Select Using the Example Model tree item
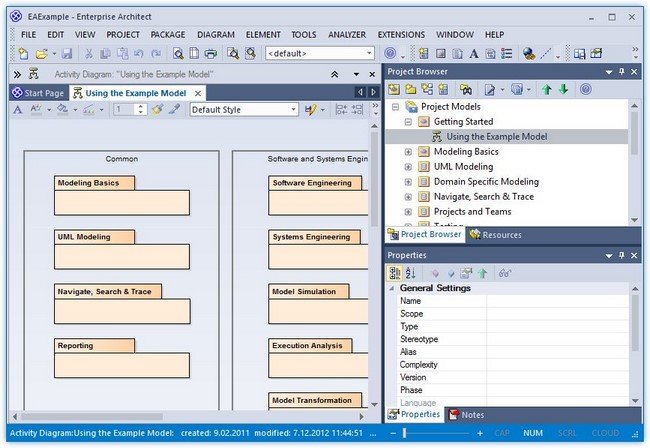 click(x=497, y=137)
